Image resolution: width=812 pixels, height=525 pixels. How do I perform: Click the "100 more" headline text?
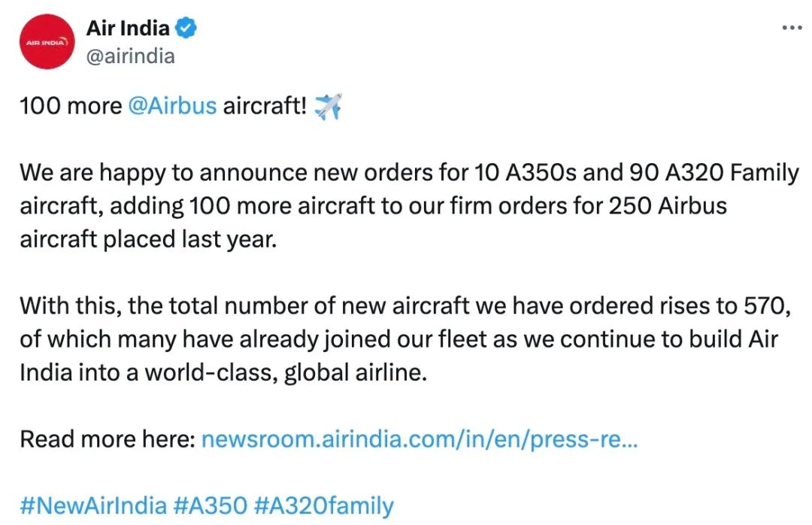(x=71, y=106)
